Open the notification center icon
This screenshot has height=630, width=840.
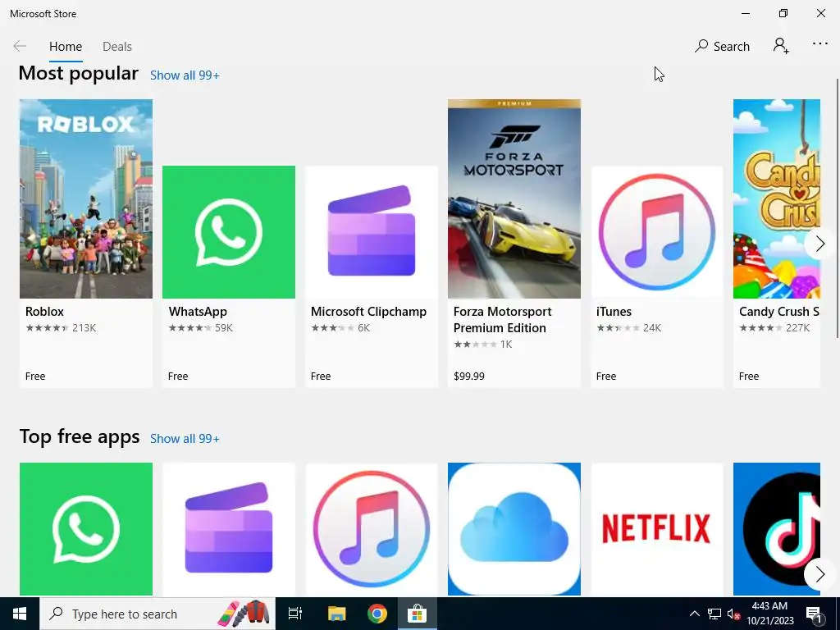tap(815, 614)
